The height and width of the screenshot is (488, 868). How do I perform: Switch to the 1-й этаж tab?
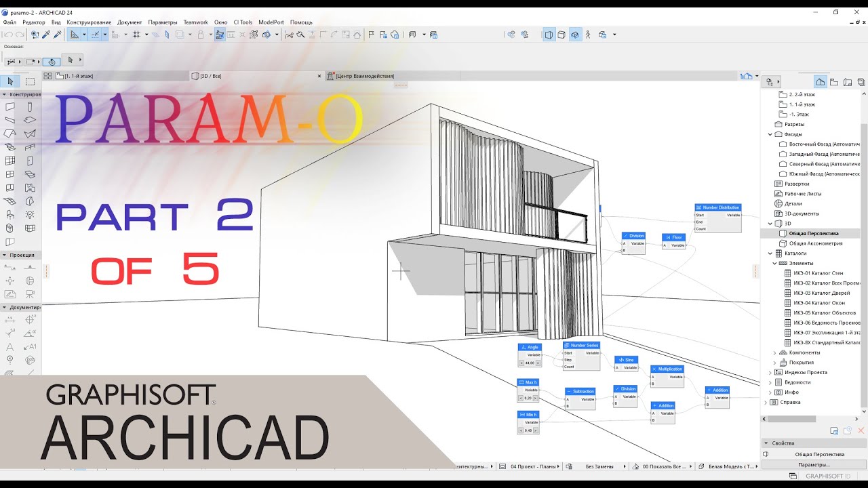click(x=115, y=76)
